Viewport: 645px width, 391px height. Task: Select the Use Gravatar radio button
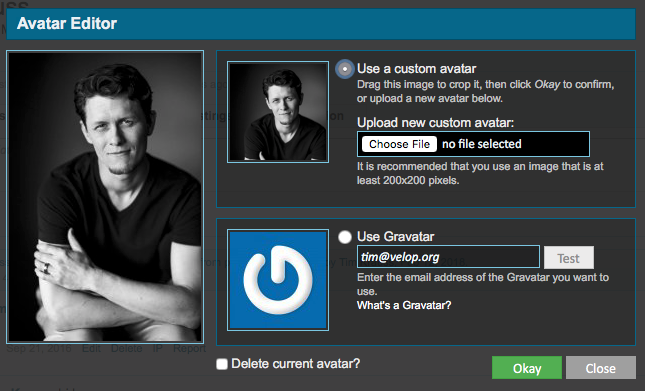click(x=345, y=237)
